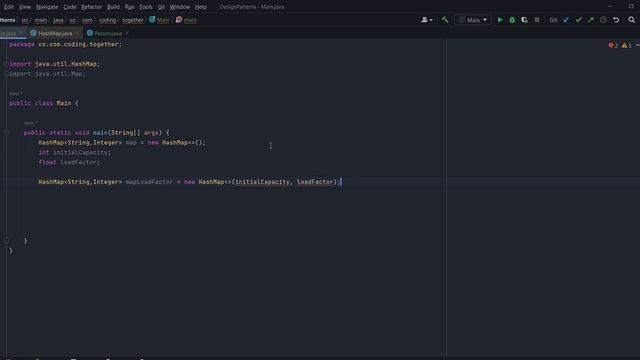Close the HashMap.java tab
The height and width of the screenshot is (360, 640).
[78, 33]
